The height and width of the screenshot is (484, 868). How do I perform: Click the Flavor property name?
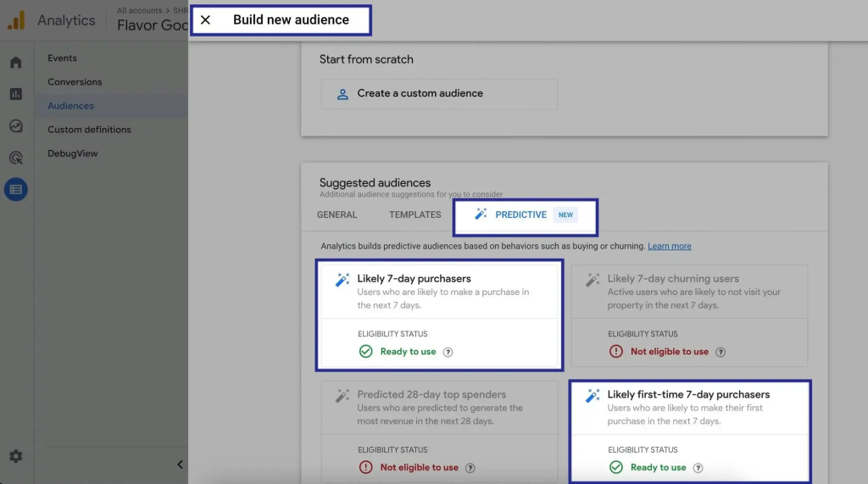coord(153,25)
